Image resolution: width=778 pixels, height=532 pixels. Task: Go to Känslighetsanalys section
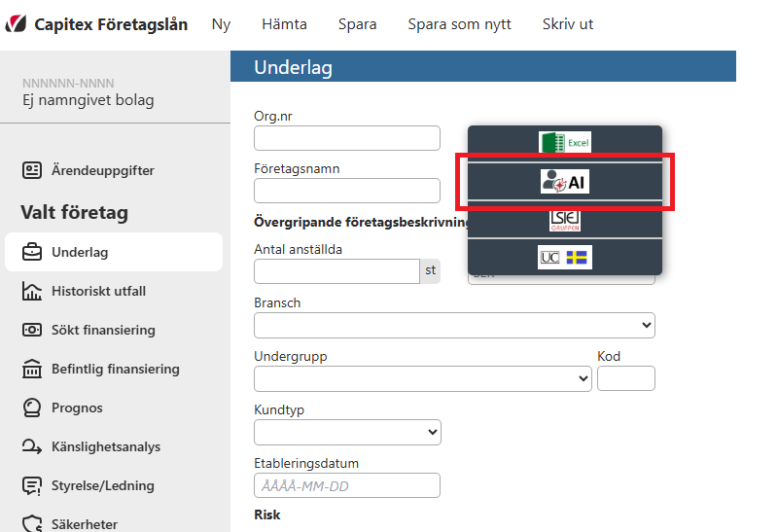pyautogui.click(x=106, y=447)
